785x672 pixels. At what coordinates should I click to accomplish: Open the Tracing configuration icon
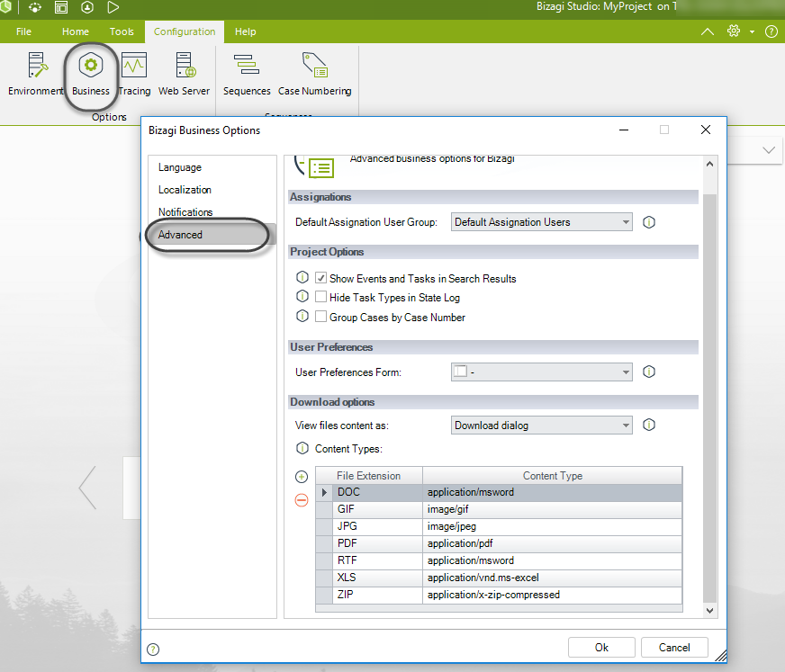coord(134,74)
